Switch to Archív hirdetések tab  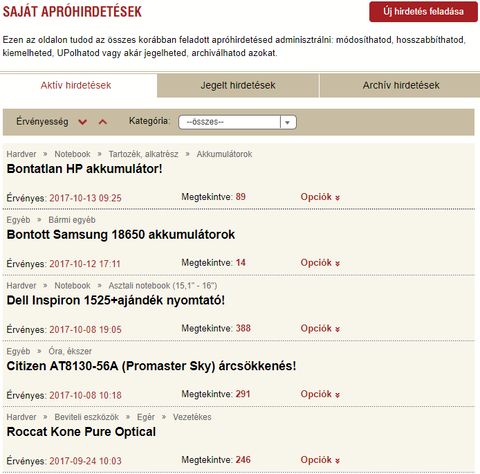point(401,85)
